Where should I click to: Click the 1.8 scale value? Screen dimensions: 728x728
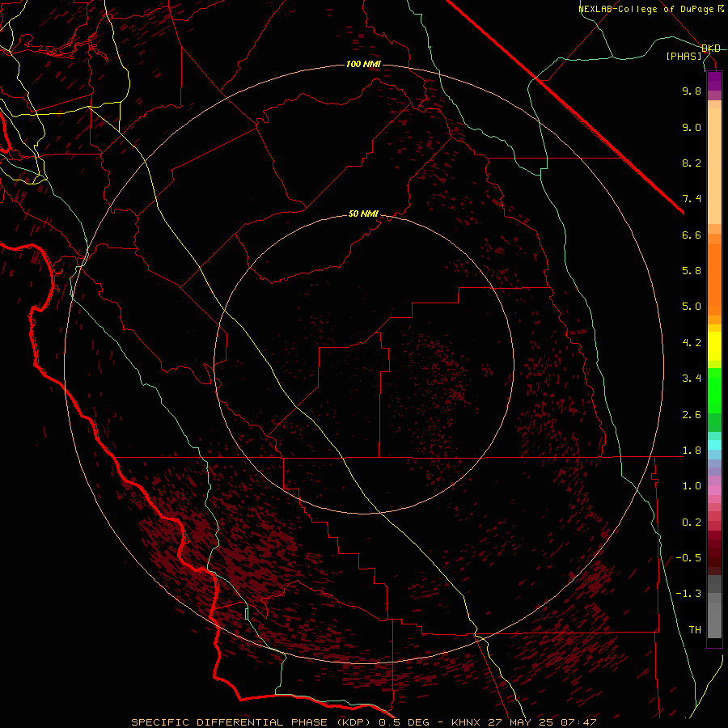pyautogui.click(x=692, y=451)
